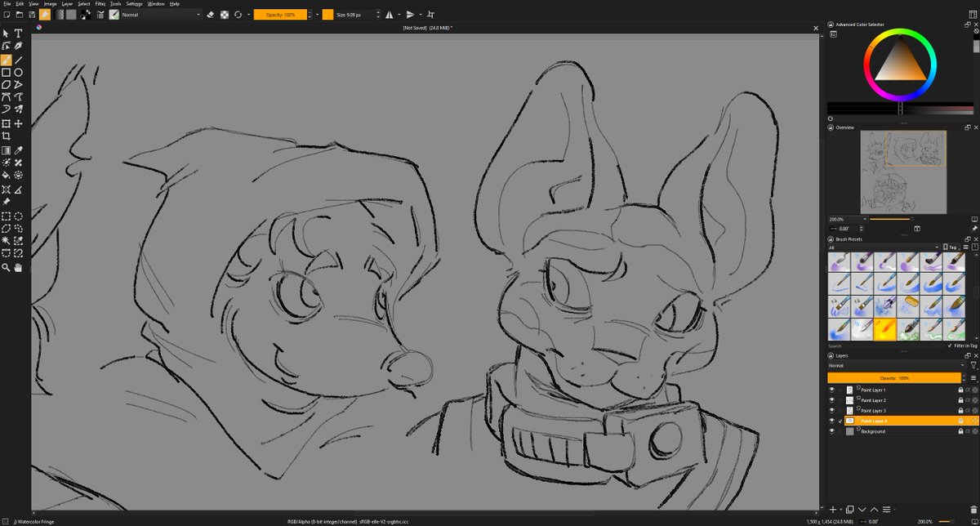Hide the Background layer with eye icon

click(x=831, y=431)
